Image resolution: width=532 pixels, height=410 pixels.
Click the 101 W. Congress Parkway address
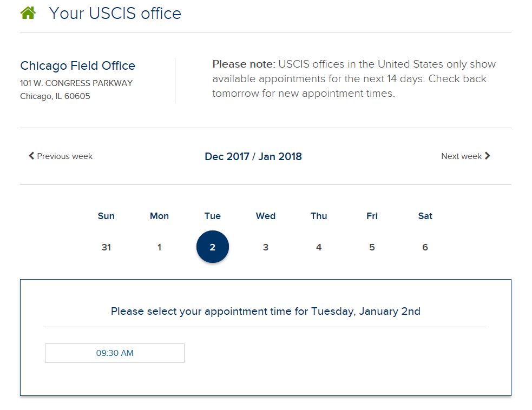click(76, 83)
